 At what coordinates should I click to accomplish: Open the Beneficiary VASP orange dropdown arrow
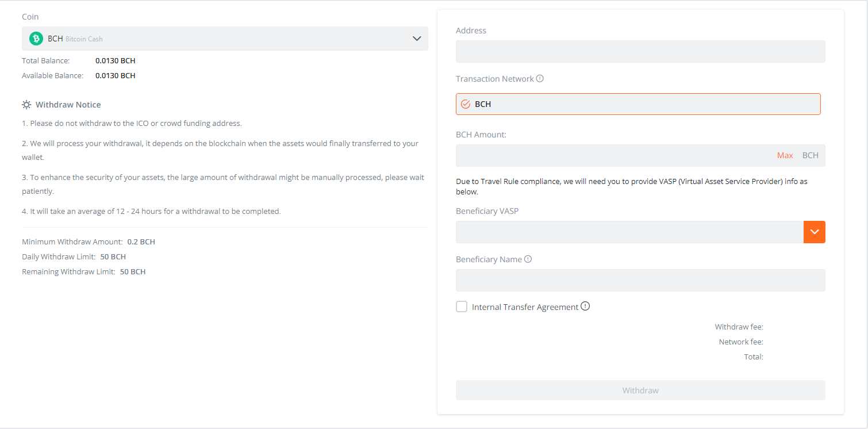pos(814,232)
